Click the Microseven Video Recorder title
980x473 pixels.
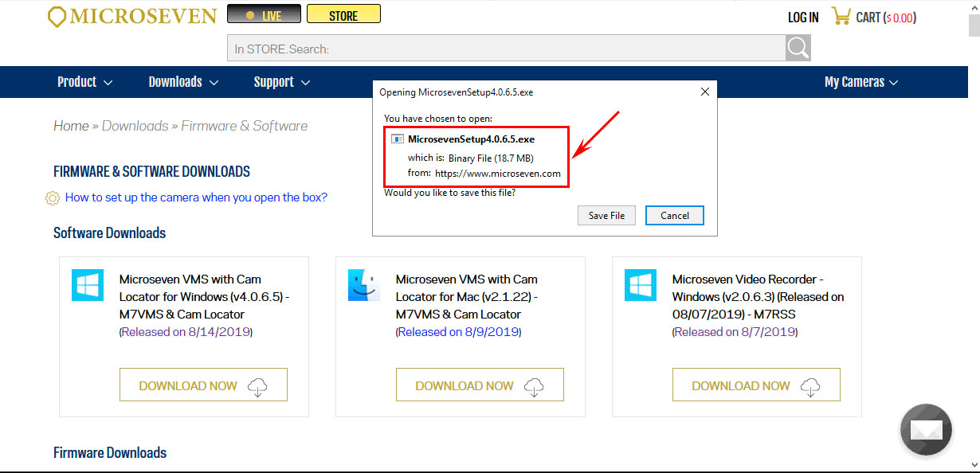pyautogui.click(x=759, y=297)
